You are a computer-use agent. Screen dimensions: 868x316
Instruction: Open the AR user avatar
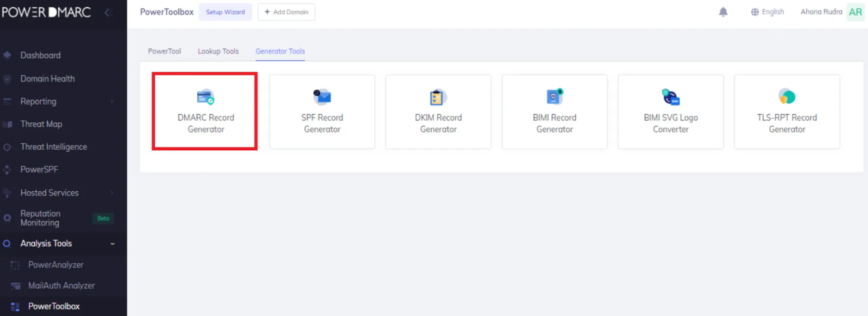(855, 12)
